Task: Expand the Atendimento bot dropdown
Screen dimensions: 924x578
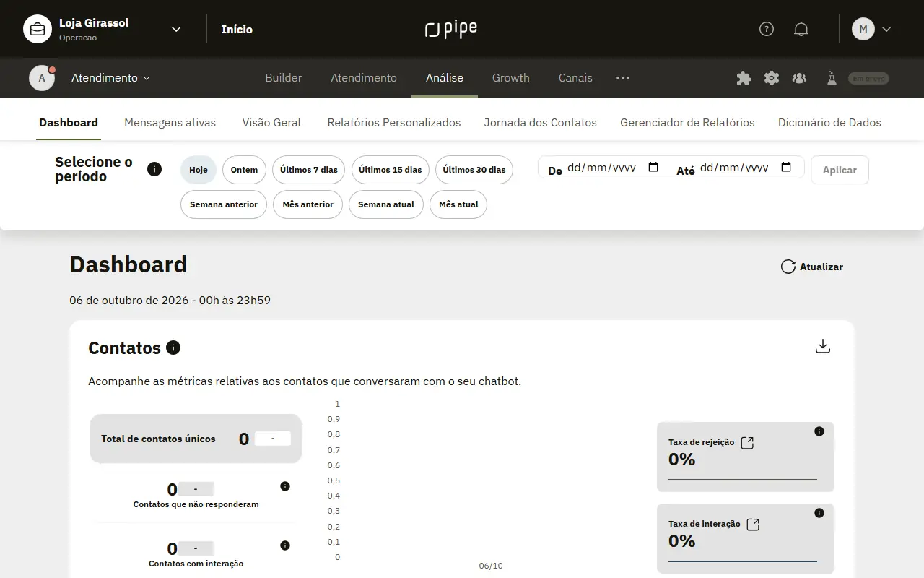Action: point(147,78)
